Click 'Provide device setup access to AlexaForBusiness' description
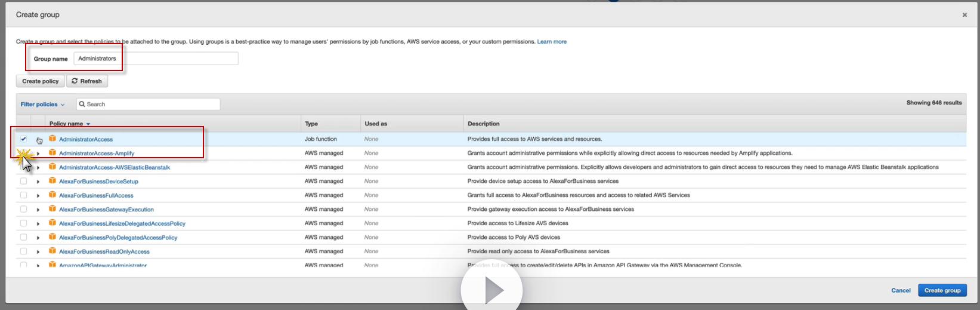This screenshot has width=980, height=310. click(543, 181)
